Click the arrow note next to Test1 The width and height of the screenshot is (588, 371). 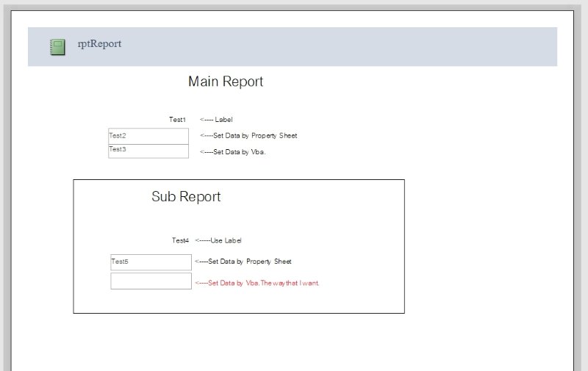(x=216, y=120)
